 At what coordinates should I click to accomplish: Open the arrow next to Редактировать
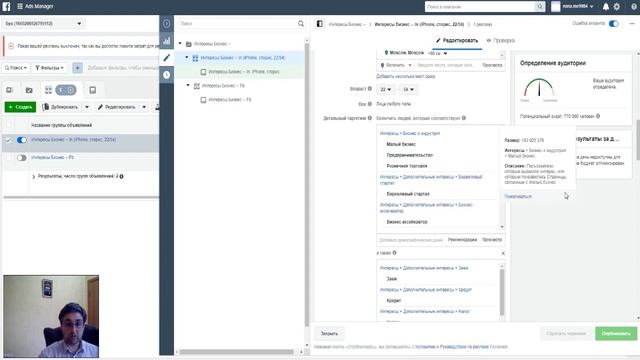[144, 107]
